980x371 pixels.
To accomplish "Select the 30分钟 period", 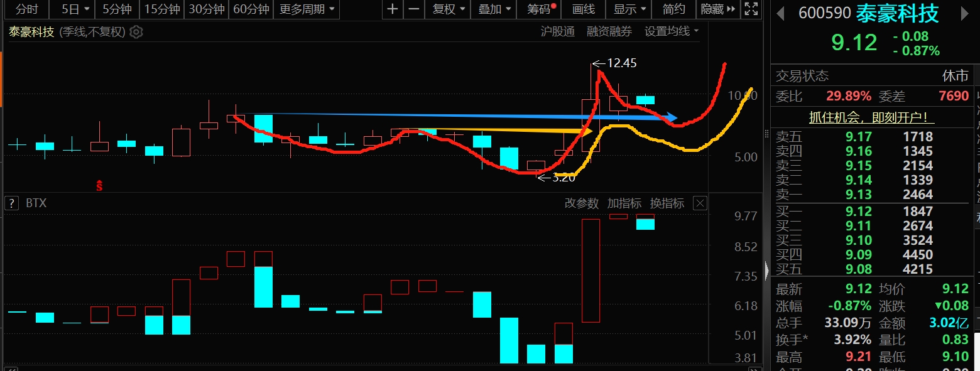I will pyautogui.click(x=207, y=9).
